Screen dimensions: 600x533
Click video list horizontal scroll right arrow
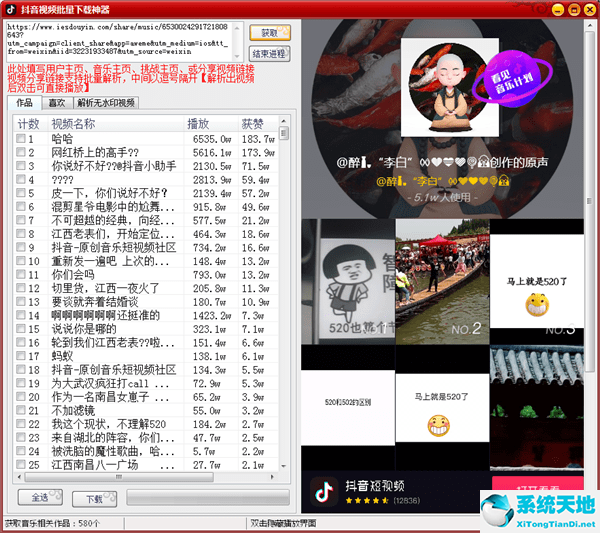click(x=272, y=477)
